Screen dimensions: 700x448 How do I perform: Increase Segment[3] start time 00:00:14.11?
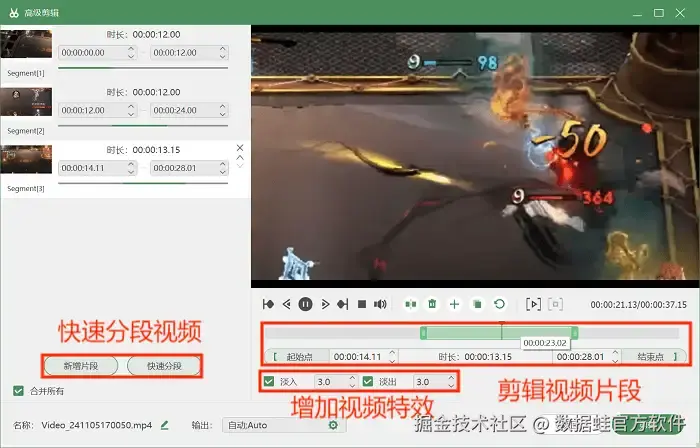(x=131, y=164)
